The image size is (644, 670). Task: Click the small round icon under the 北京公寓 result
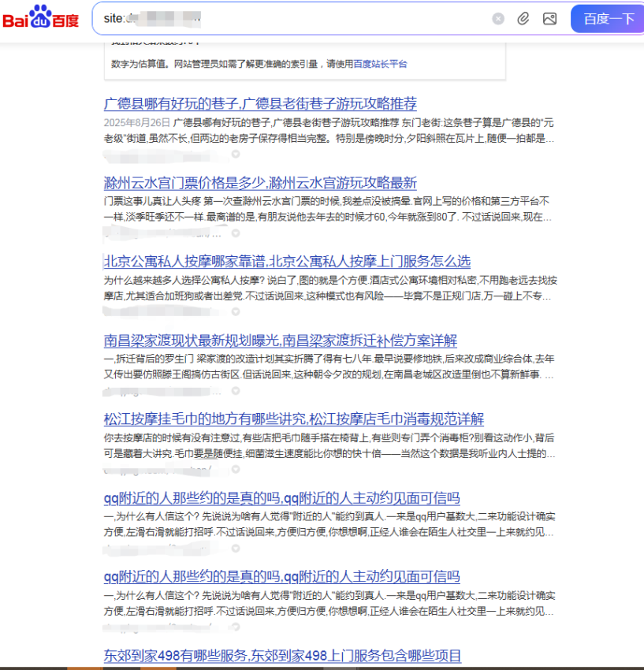point(235,311)
